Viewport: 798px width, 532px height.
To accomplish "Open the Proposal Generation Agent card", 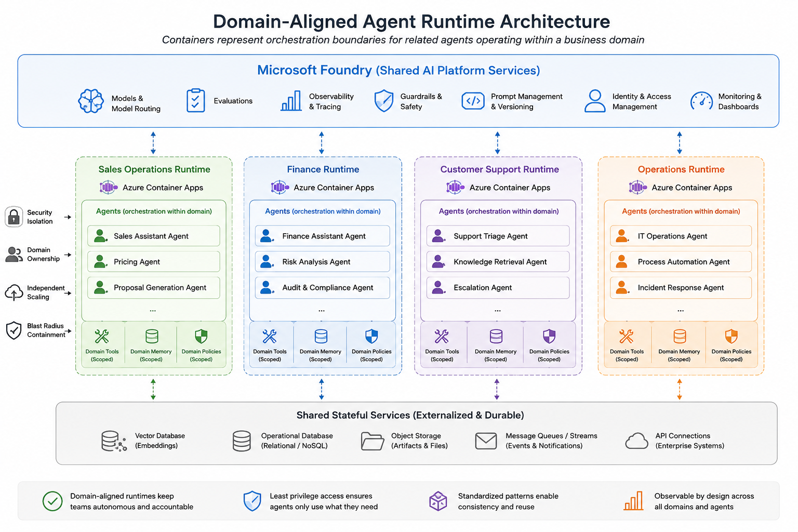I will [x=154, y=288].
